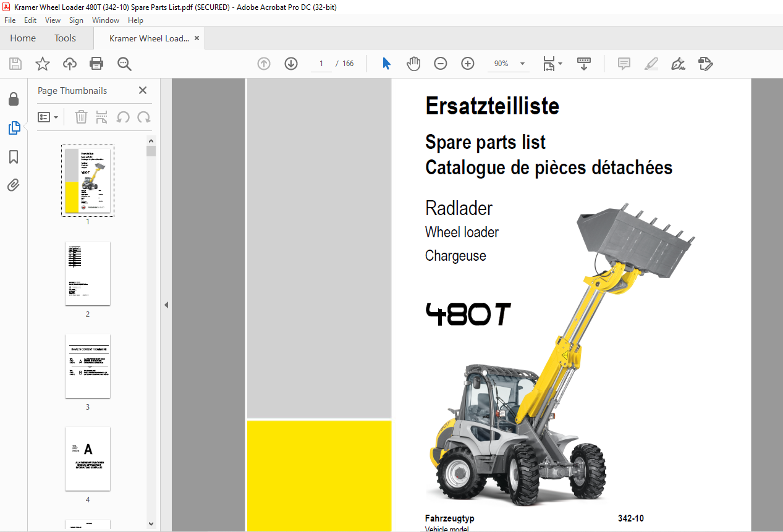Screen dimensions: 783x532
Task: Close the Kramer Wheel Loader document tab
Action: [x=197, y=38]
